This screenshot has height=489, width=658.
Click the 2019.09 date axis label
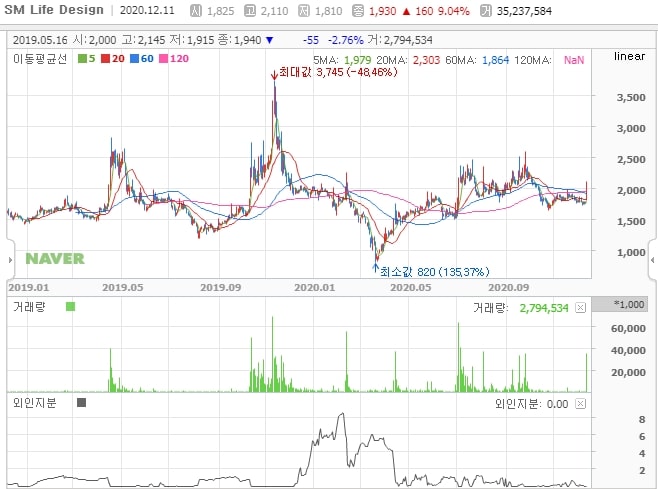[221, 288]
